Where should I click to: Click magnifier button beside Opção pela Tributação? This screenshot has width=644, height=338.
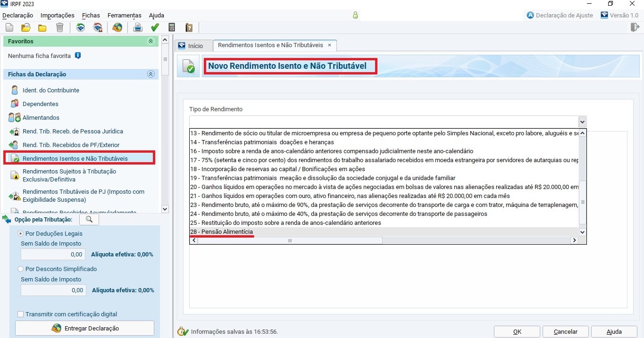89,220
